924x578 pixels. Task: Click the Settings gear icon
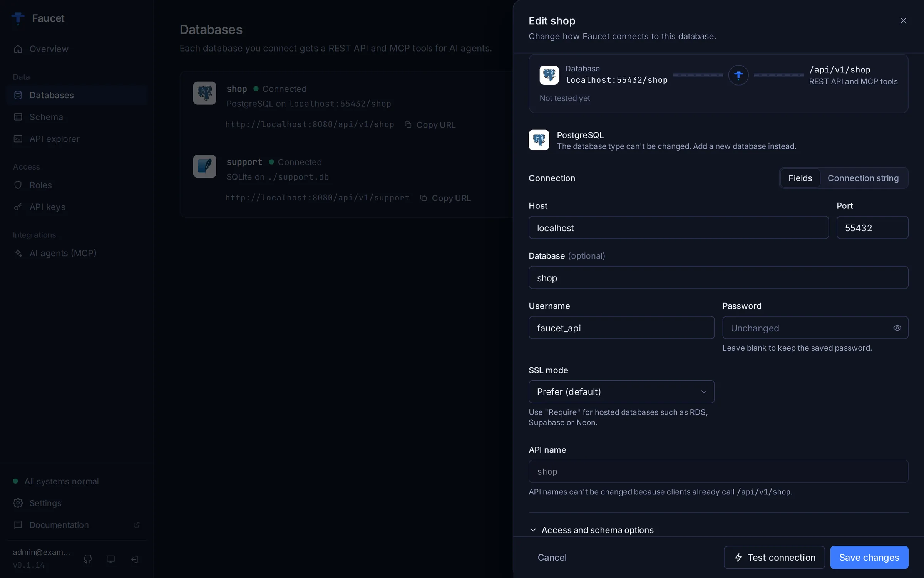18,503
